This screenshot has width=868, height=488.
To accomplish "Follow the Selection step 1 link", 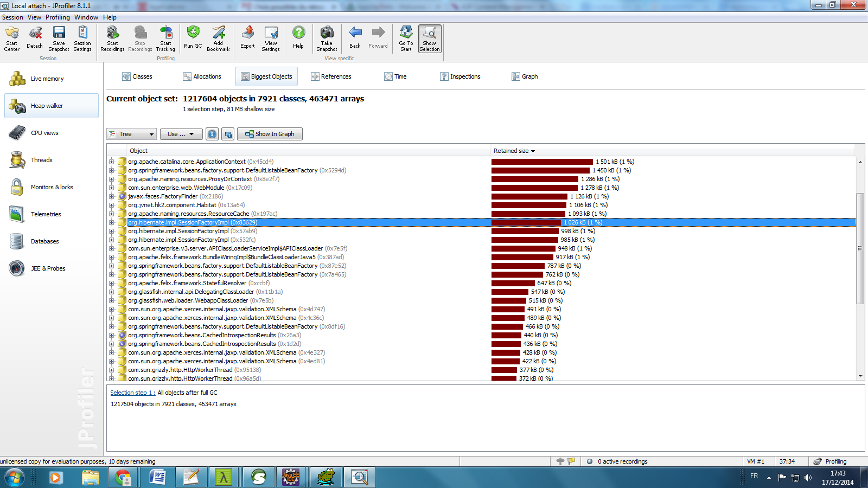I will [x=132, y=393].
